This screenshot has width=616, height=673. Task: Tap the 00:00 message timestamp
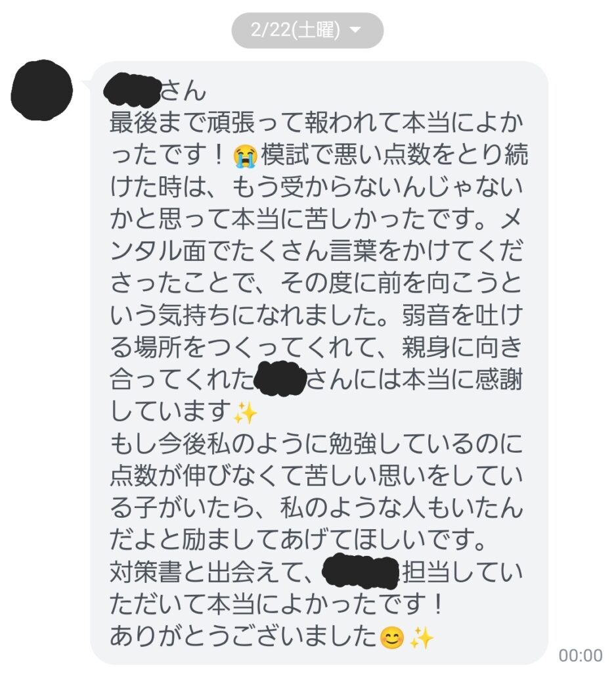pyautogui.click(x=581, y=655)
